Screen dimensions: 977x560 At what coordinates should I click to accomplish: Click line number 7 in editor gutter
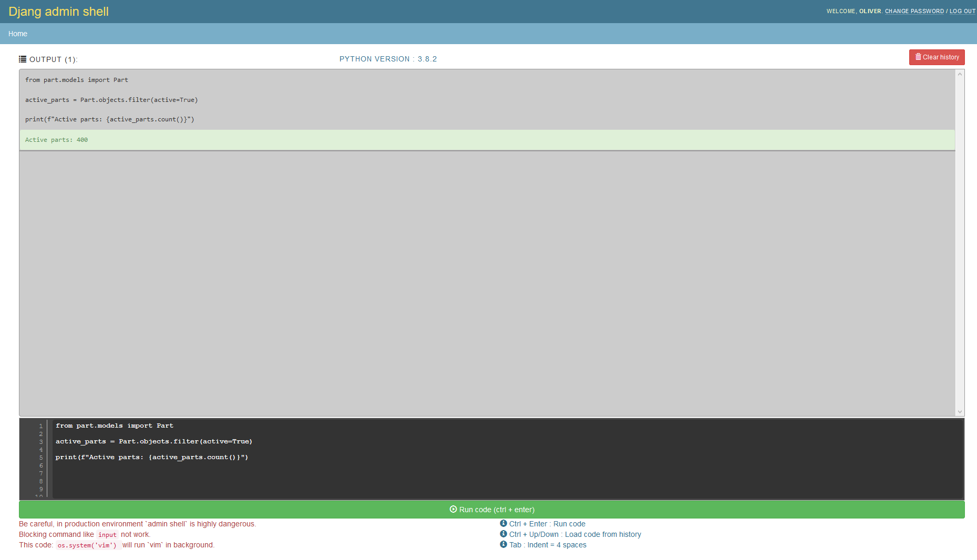pyautogui.click(x=41, y=473)
